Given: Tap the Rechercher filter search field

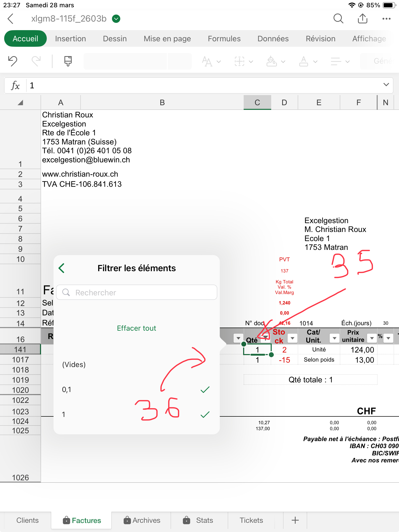Looking at the screenshot, I should click(x=140, y=292).
